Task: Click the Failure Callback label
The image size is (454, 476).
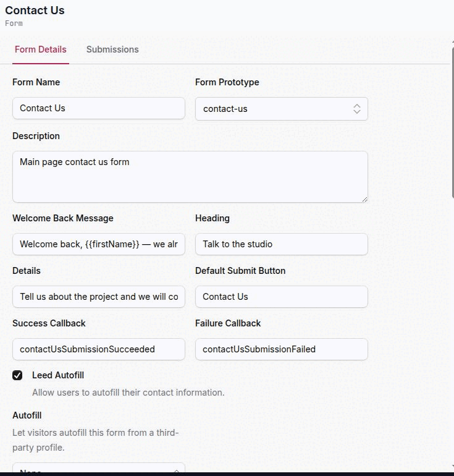Action: point(228,323)
